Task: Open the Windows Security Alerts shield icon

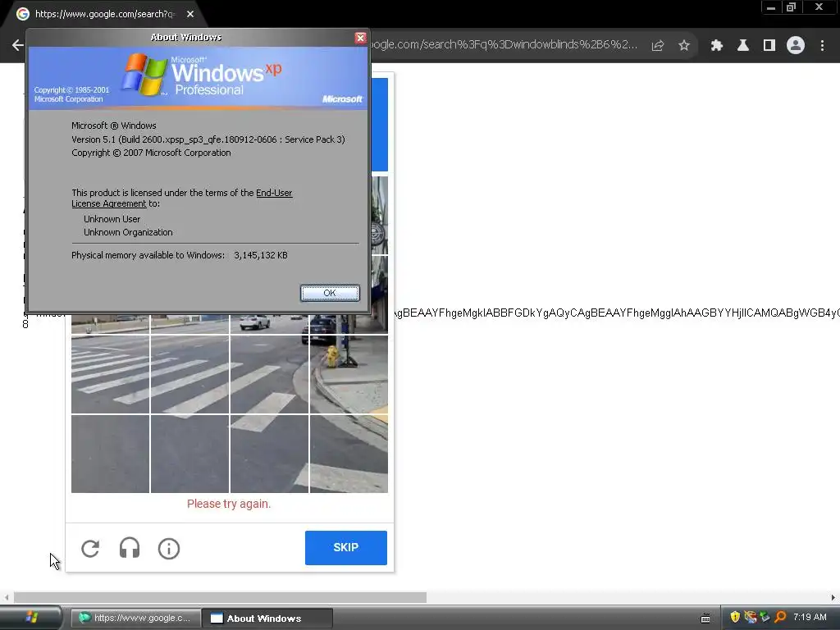Action: click(735, 617)
